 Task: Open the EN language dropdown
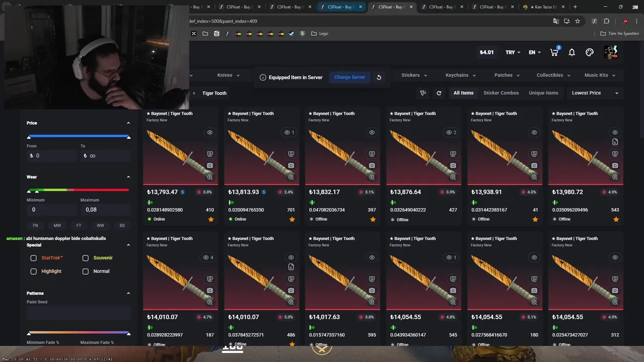pos(534,52)
